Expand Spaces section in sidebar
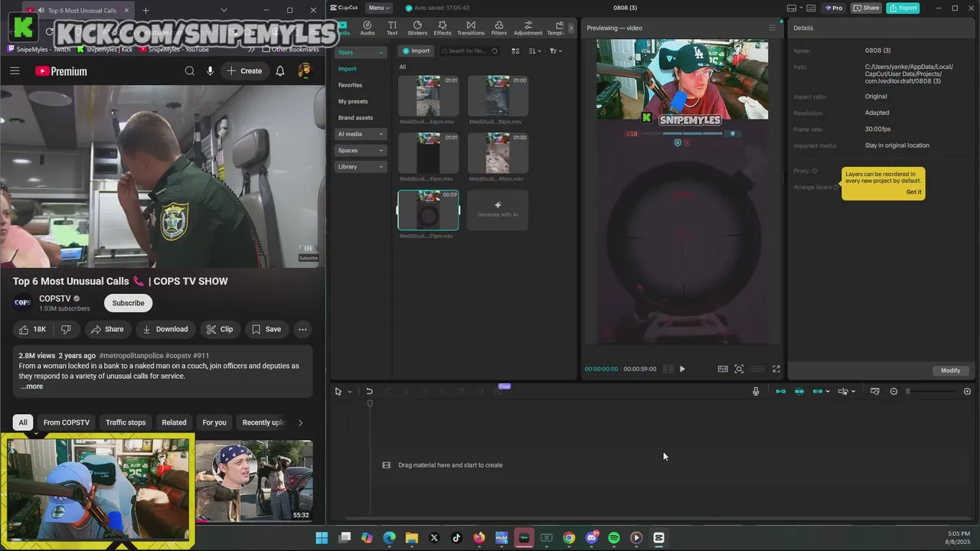Image resolution: width=980 pixels, height=551 pixels. [x=361, y=150]
